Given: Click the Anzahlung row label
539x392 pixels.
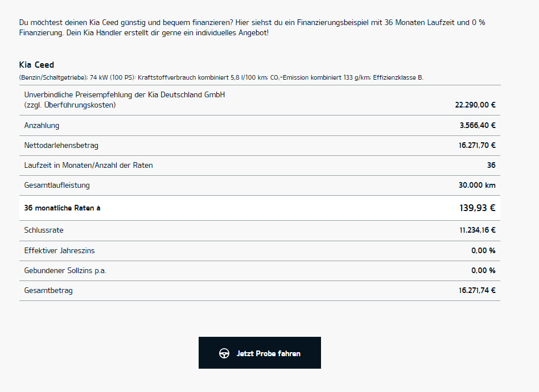Looking at the screenshot, I should pyautogui.click(x=42, y=125).
